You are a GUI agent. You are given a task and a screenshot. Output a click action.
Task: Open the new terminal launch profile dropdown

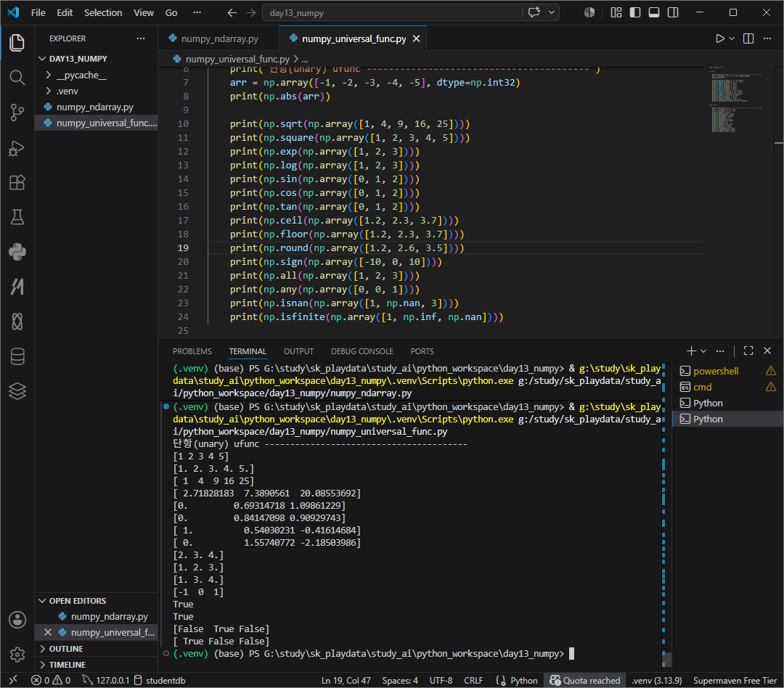703,351
